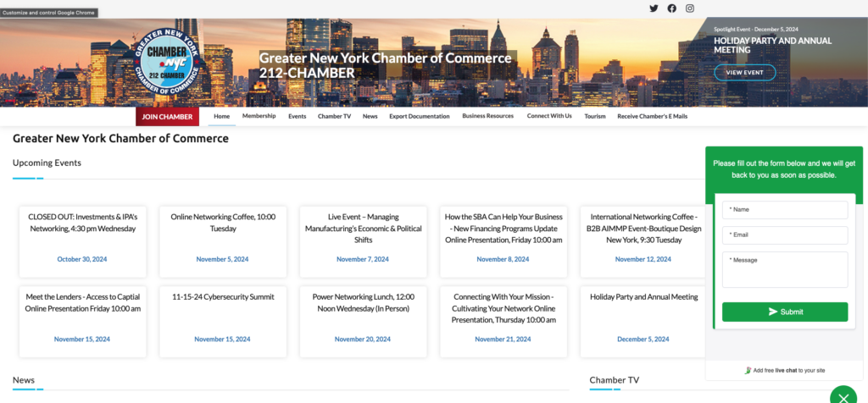The image size is (868, 403).
Task: Open the Instagram social icon
Action: point(690,8)
